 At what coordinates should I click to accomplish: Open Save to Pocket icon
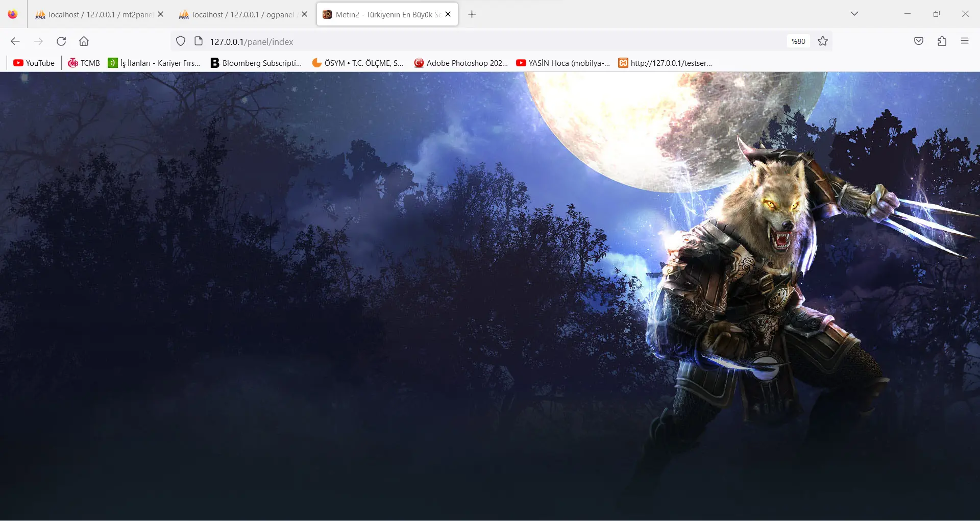pyautogui.click(x=919, y=41)
